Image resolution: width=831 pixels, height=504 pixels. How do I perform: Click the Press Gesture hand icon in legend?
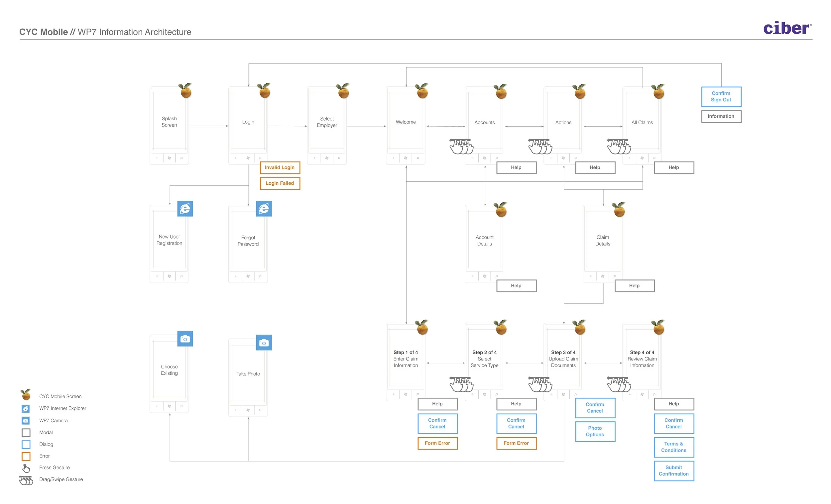26,468
